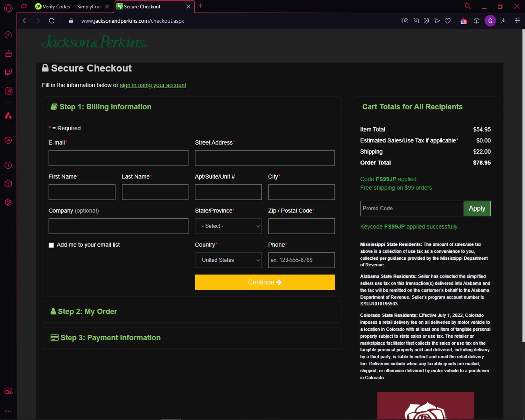
Task: Click the Step 1: Billing Information header
Action: (191, 107)
